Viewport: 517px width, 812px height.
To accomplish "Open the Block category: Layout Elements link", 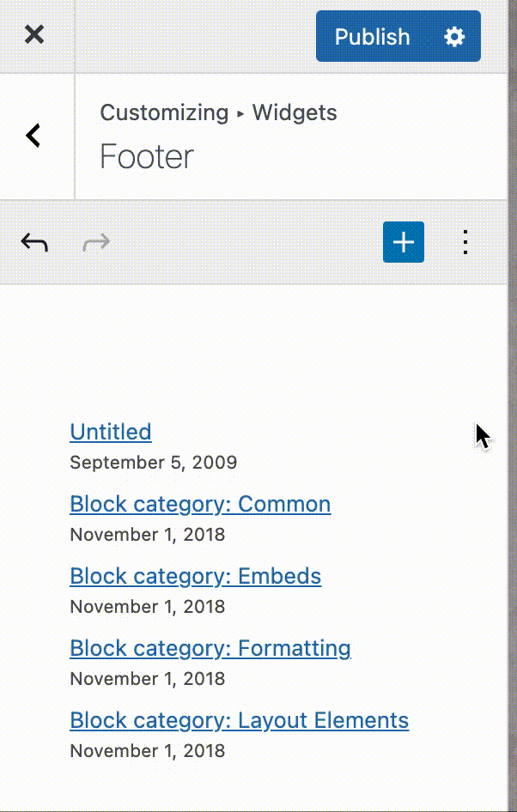I will coord(240,720).
